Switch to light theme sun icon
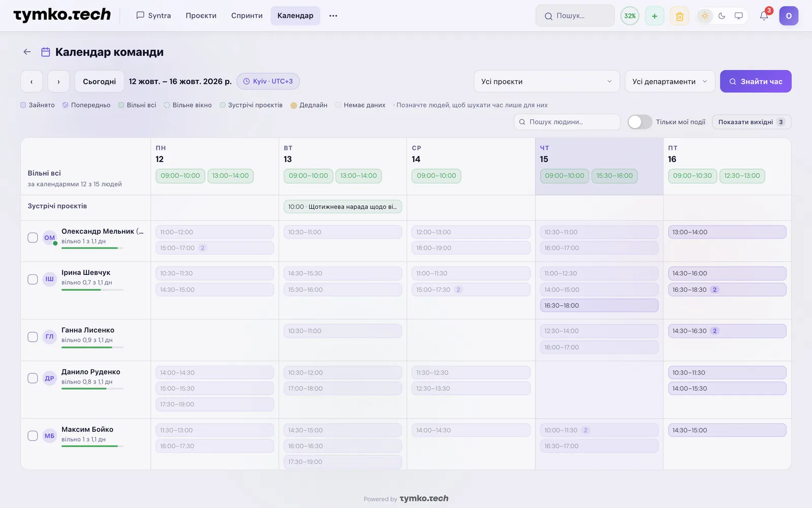This screenshot has height=508, width=812. 705,16
